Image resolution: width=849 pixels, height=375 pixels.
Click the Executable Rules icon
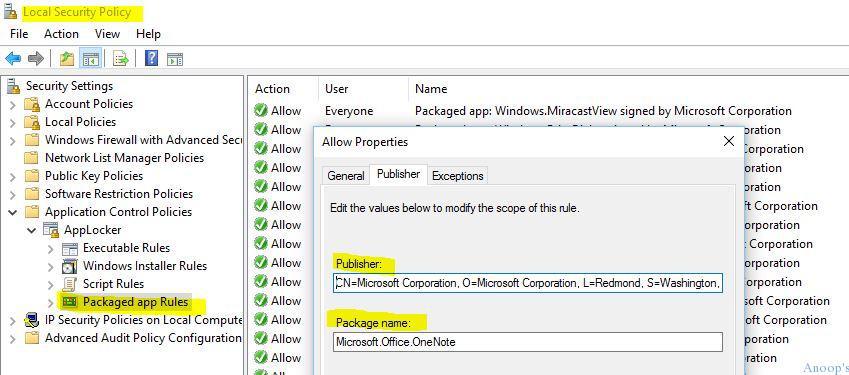(x=70, y=248)
